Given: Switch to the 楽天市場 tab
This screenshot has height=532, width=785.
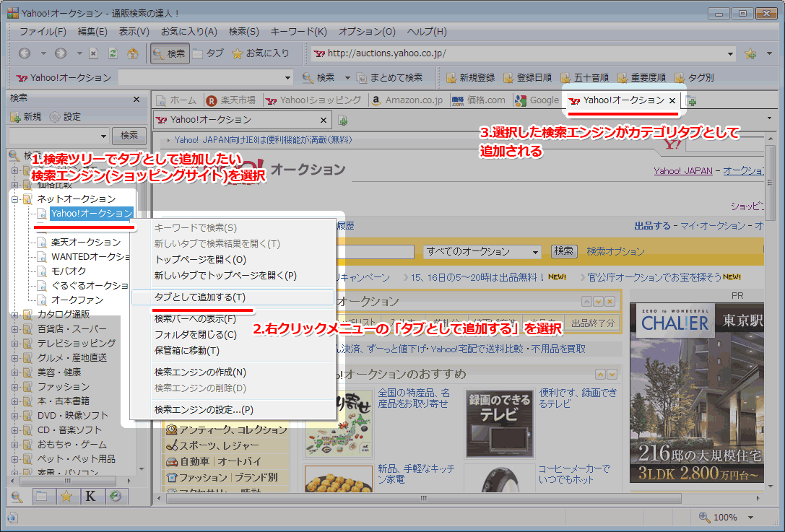Looking at the screenshot, I should coord(231,100).
